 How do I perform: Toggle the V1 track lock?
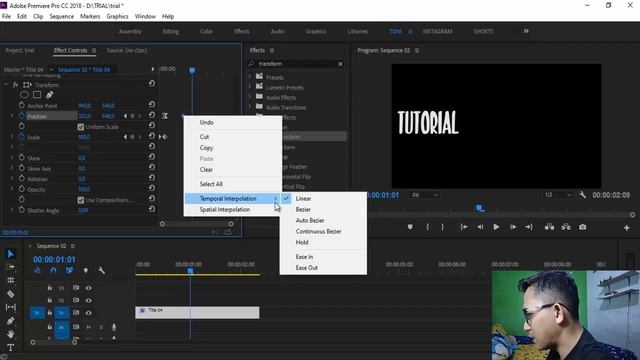[49, 313]
